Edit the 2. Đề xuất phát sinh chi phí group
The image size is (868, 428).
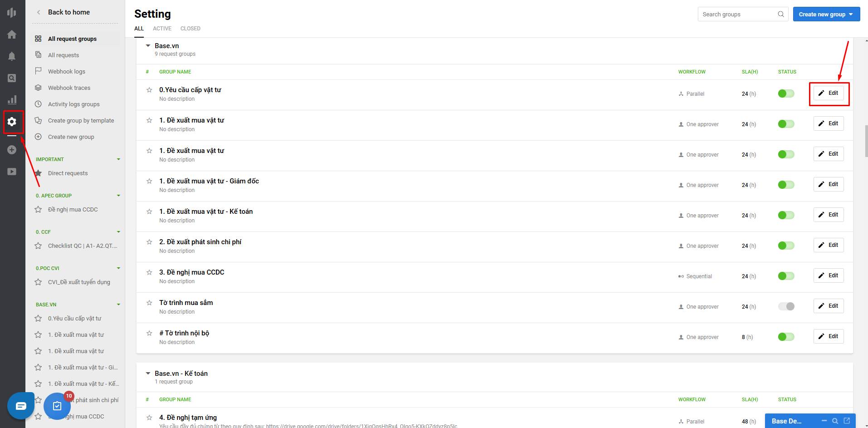click(829, 245)
